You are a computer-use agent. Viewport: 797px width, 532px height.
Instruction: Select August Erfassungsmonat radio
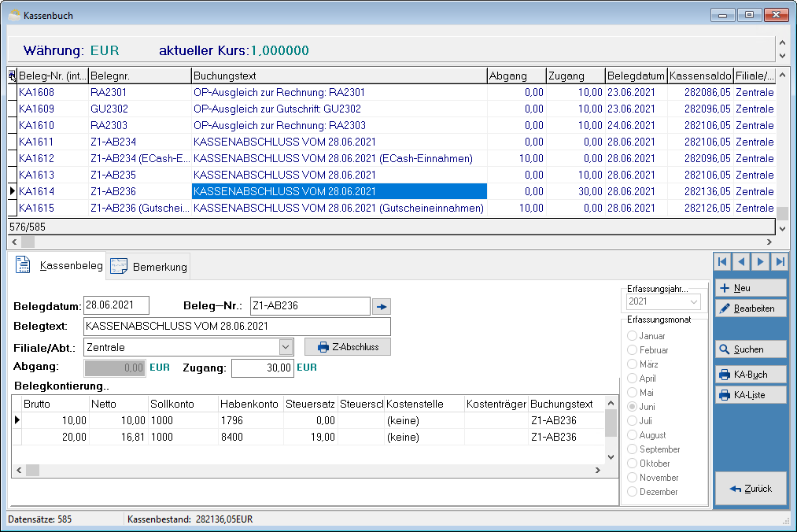(x=632, y=435)
